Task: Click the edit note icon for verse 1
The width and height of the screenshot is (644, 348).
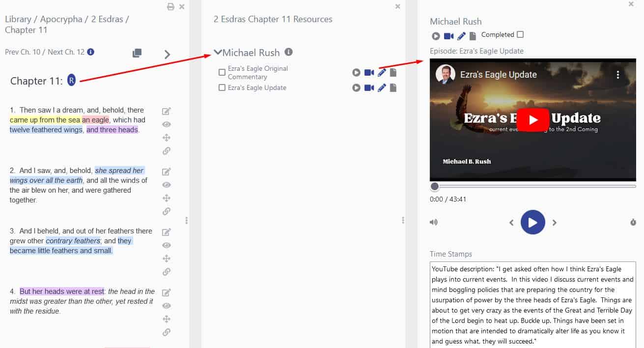Action: pos(167,111)
